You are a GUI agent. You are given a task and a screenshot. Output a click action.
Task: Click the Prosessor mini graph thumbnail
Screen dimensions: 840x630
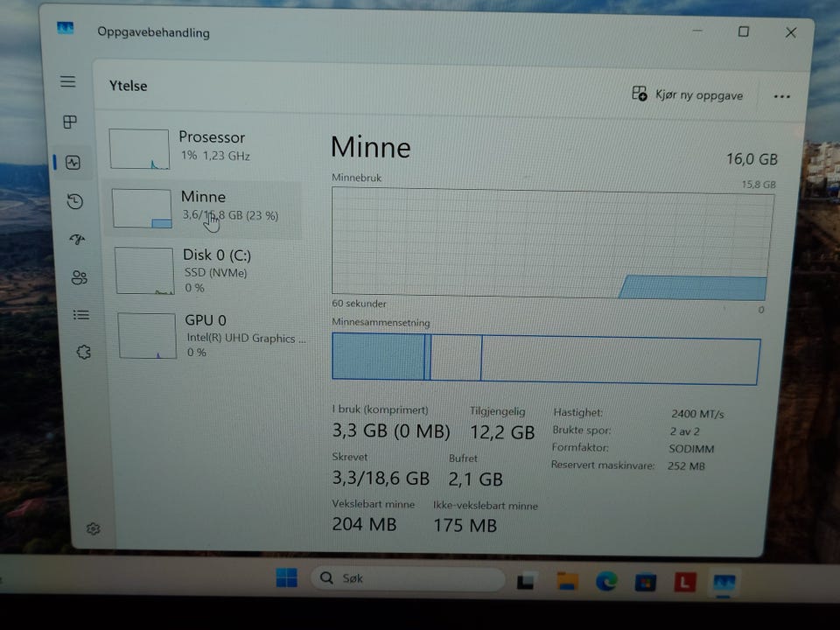coord(139,149)
